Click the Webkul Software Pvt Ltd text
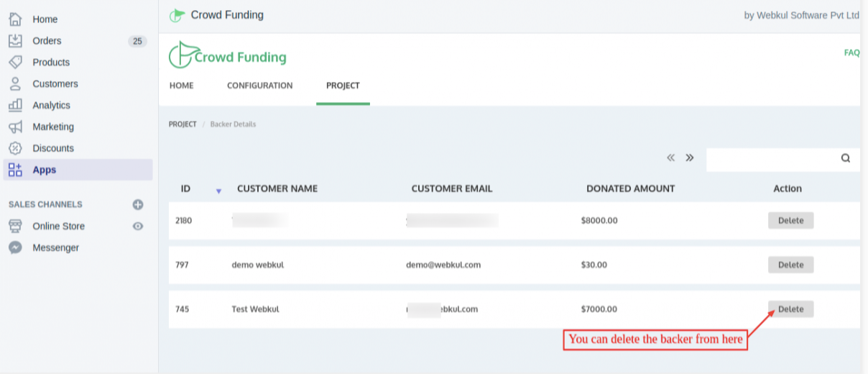This screenshot has height=374, width=868. click(x=808, y=15)
